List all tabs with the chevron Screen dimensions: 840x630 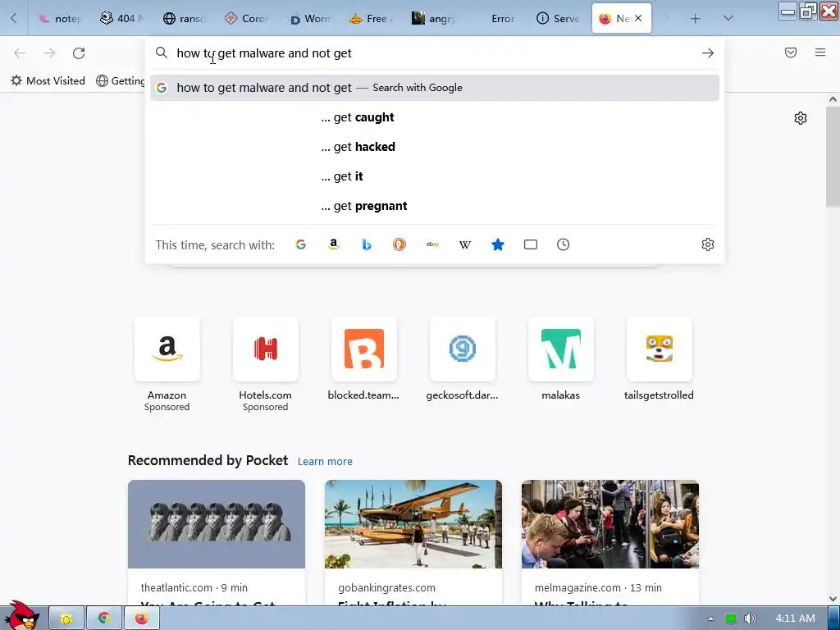tap(728, 18)
